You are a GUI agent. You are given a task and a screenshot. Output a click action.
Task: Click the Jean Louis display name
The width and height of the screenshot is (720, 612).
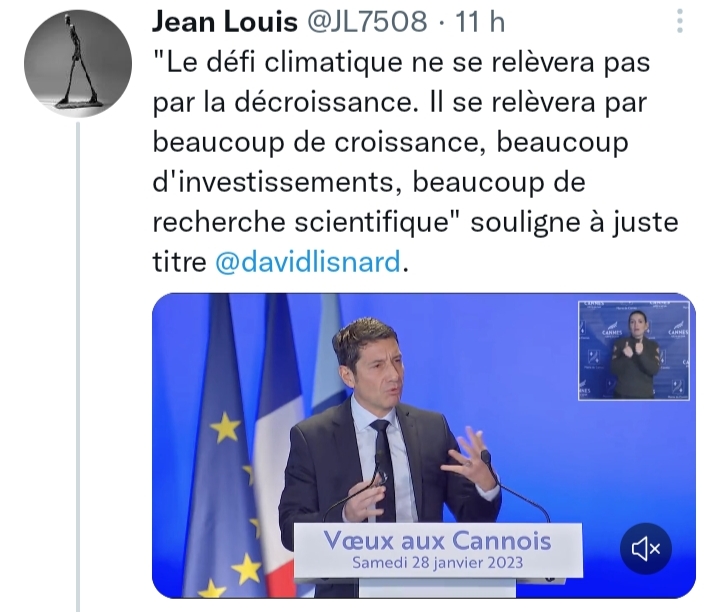point(225,22)
